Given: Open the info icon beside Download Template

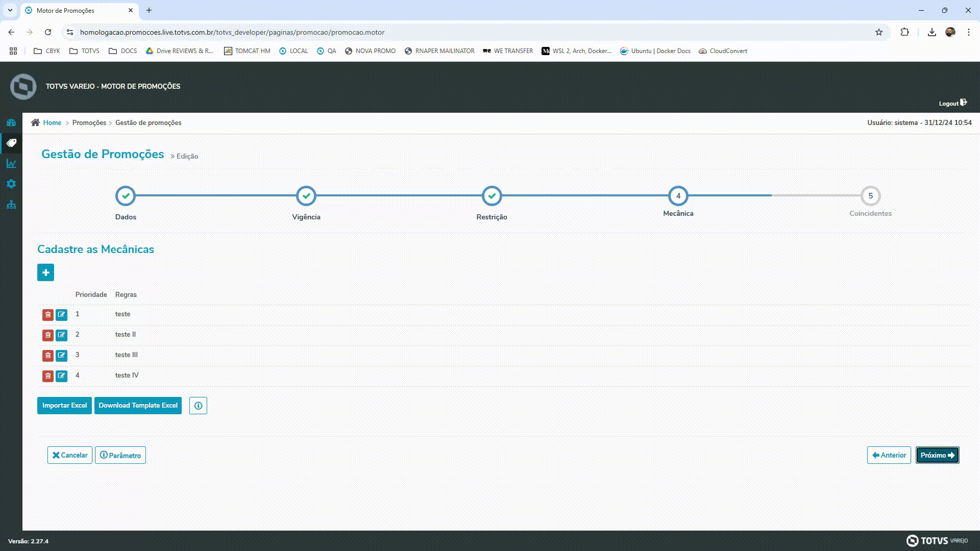Looking at the screenshot, I should pyautogui.click(x=198, y=406).
